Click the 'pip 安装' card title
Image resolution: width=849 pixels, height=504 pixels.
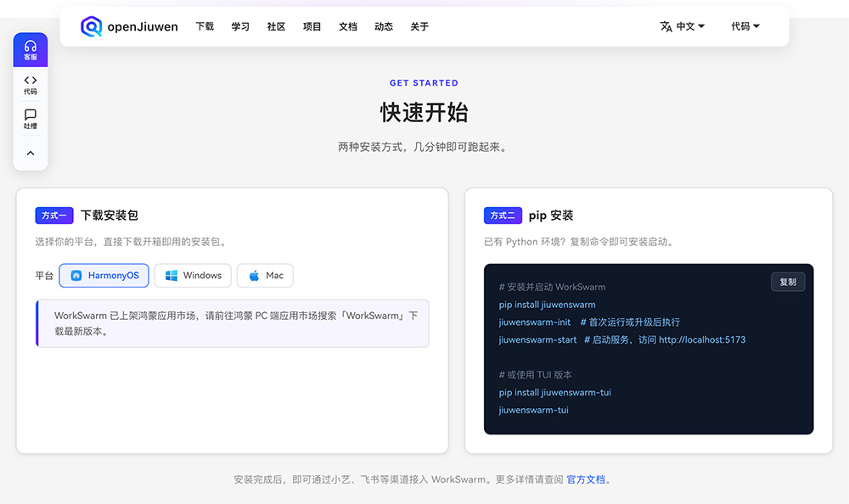click(x=551, y=216)
